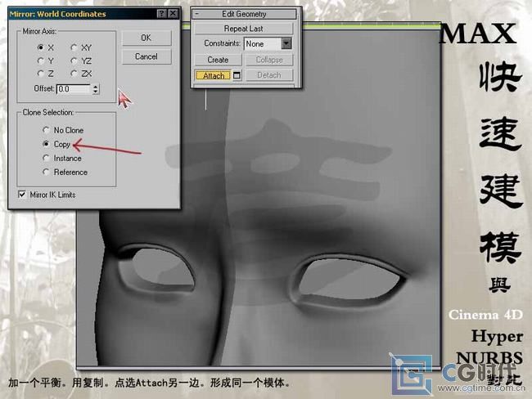Click the Mirror dialog help question-mark button

click(162, 14)
